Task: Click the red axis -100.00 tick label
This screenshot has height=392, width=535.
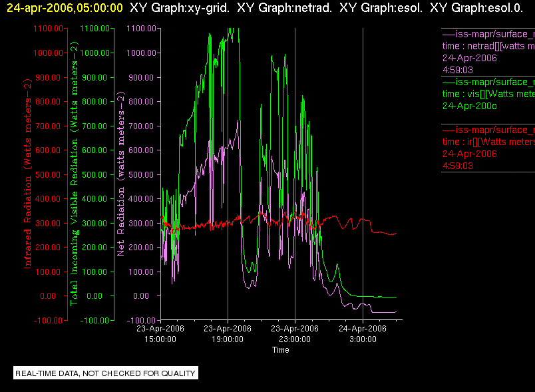Action: click(48, 321)
